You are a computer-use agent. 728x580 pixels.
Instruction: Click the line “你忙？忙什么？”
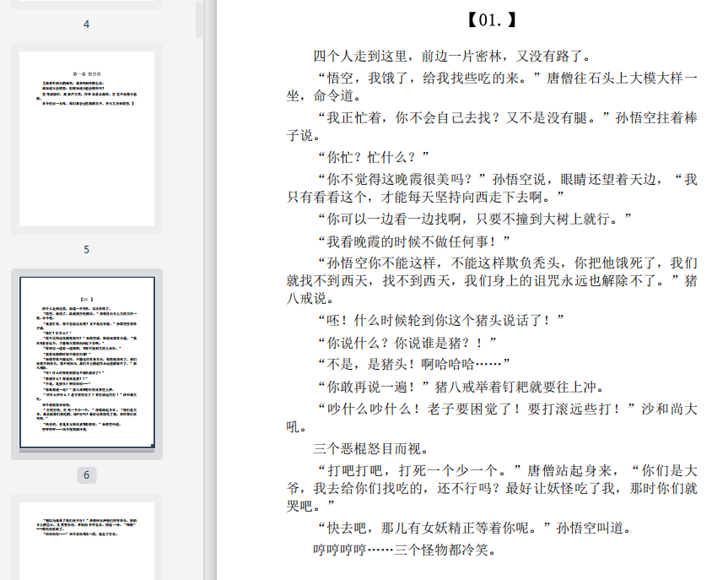(x=374, y=158)
